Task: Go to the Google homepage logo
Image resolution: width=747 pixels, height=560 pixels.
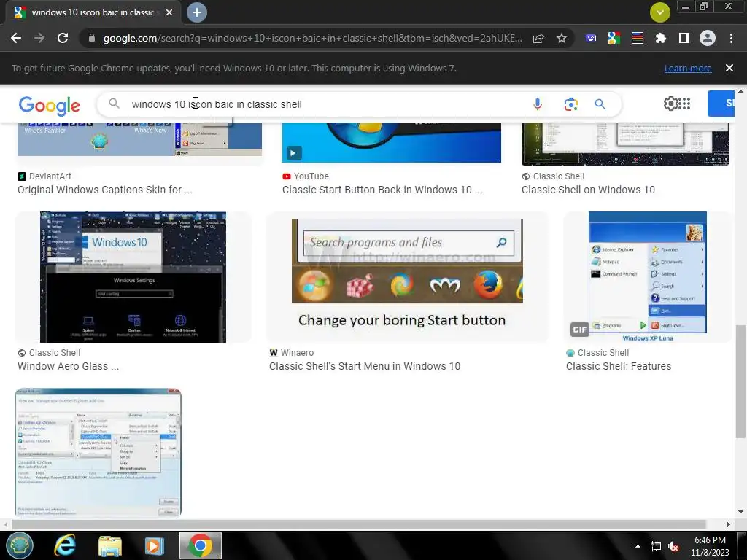Action: tap(49, 106)
